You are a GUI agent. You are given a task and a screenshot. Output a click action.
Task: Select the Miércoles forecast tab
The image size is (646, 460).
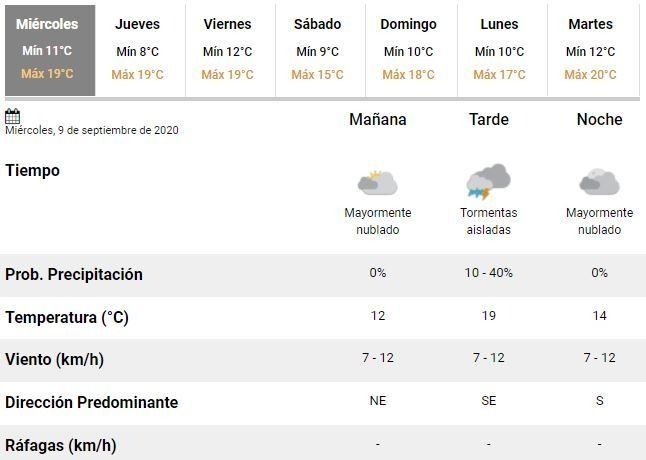[x=48, y=50]
